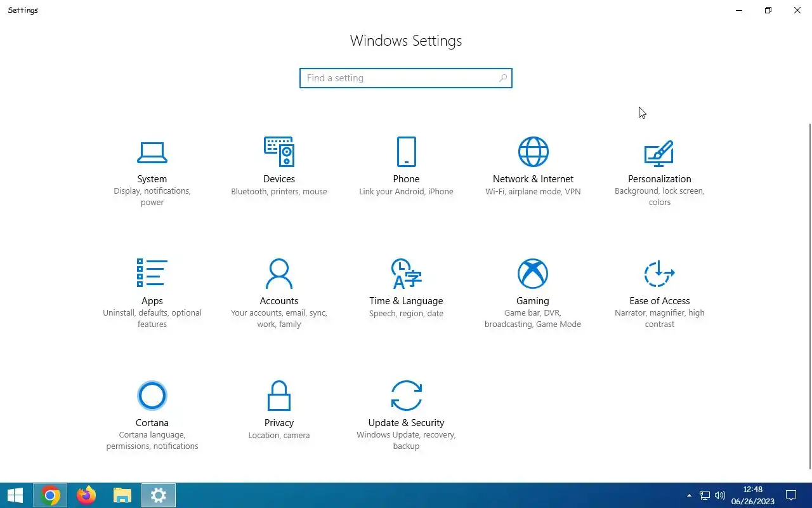Open Accounts person icon
The height and width of the screenshot is (508, 812).
tap(279, 274)
